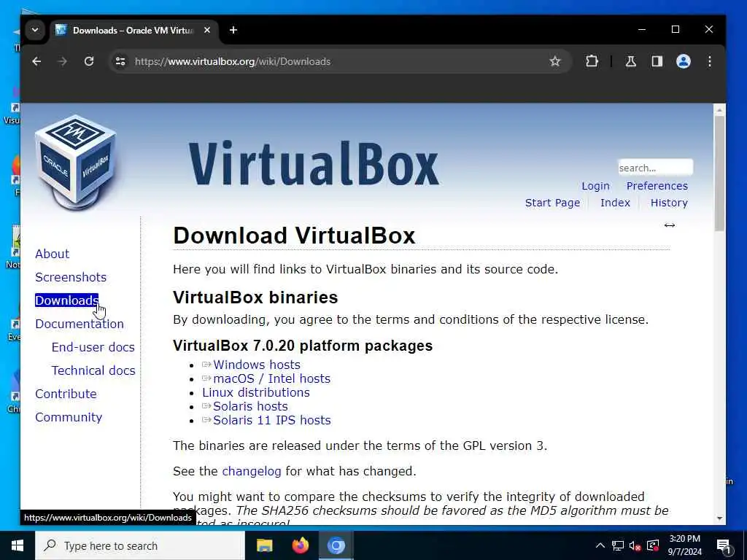Select Downloads in sidebar
Screen dimensions: 747x560
(x=66, y=300)
